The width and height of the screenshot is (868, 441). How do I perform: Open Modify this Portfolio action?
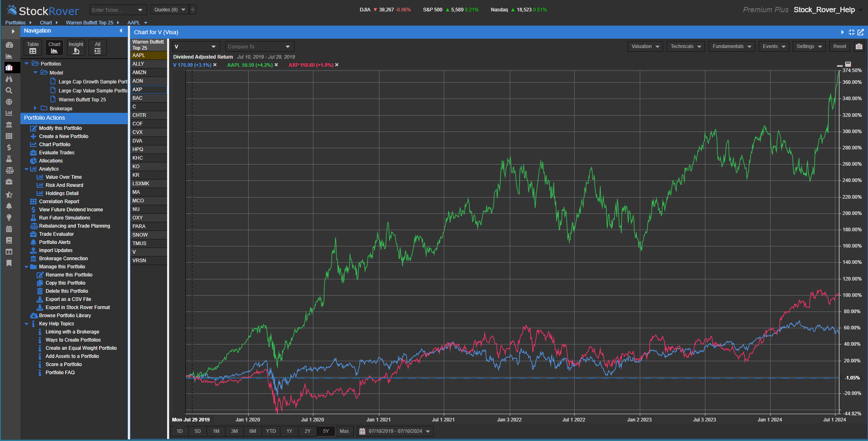click(60, 128)
